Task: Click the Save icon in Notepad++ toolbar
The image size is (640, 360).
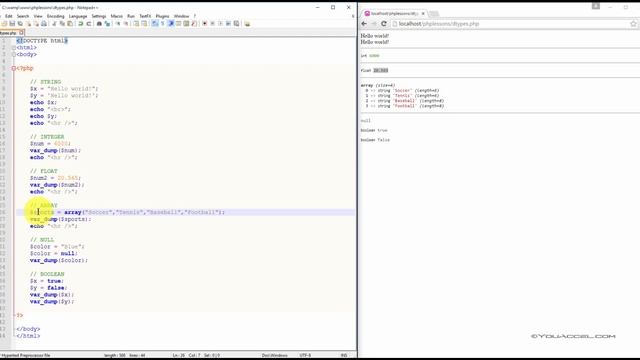Action: (12, 24)
